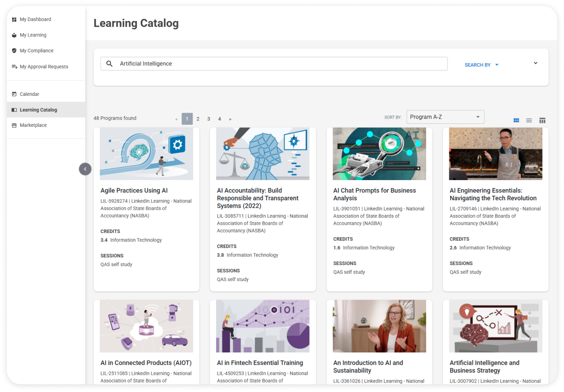Click QAS self study under Agile Practices
The width and height of the screenshot is (564, 392).
click(x=116, y=265)
